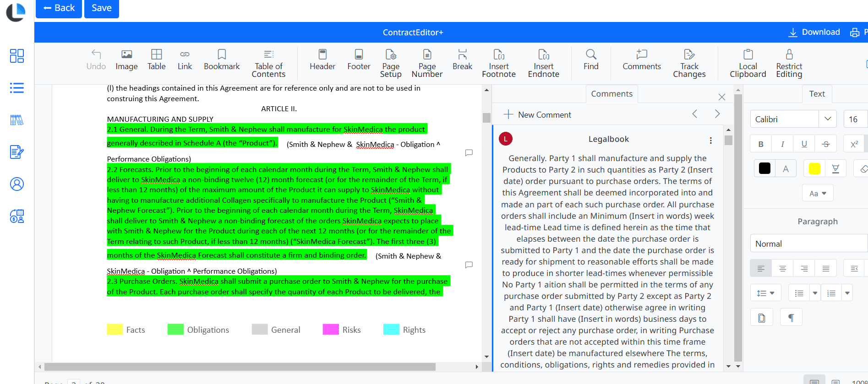
Task: Add a hyperlink with the Link tool
Action: tap(185, 60)
